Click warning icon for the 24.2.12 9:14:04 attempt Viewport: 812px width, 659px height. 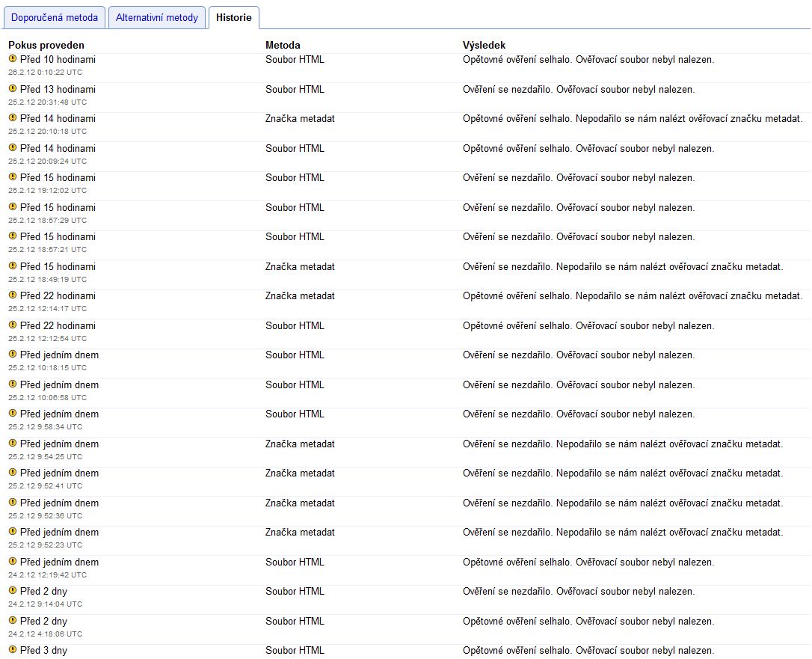point(13,590)
